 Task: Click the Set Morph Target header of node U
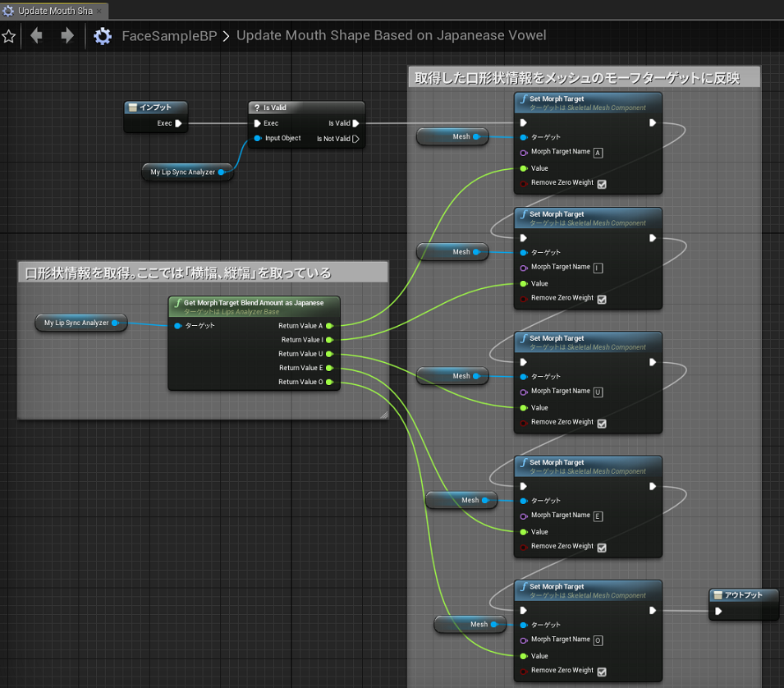[x=588, y=342]
